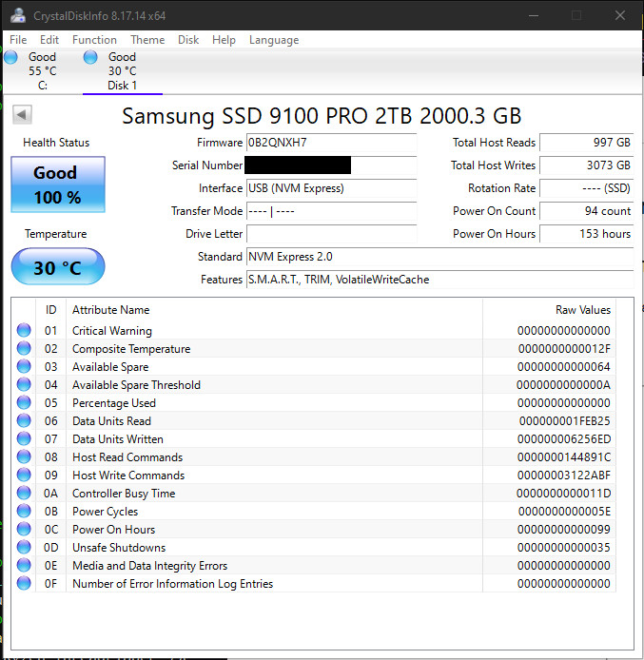Select raw value 00000000000A in Available Spare Threshold row

[x=563, y=385]
